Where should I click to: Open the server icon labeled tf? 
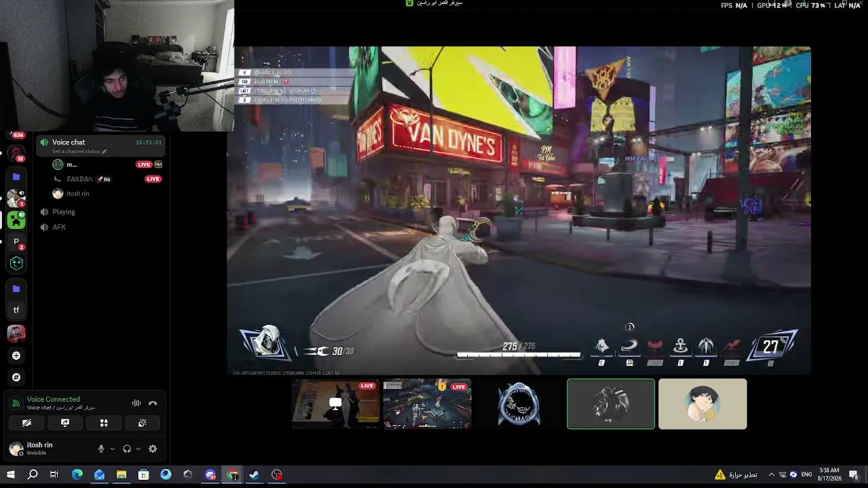(x=16, y=310)
